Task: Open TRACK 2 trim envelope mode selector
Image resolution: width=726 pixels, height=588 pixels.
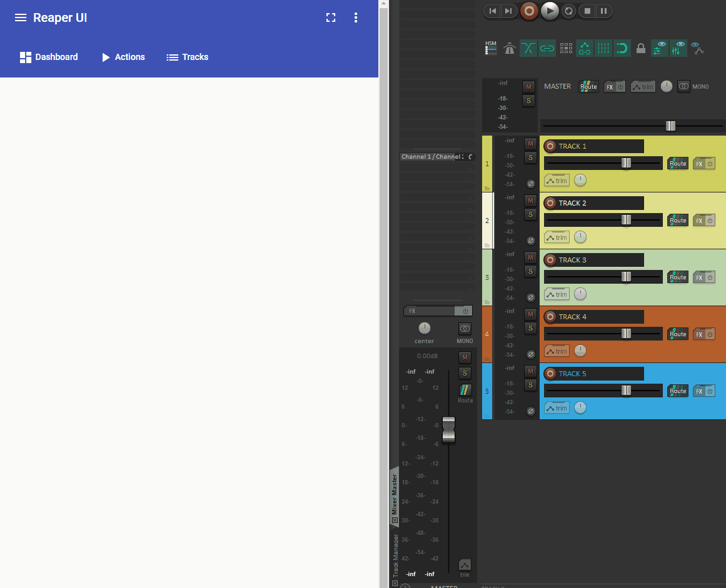Action: click(x=557, y=237)
